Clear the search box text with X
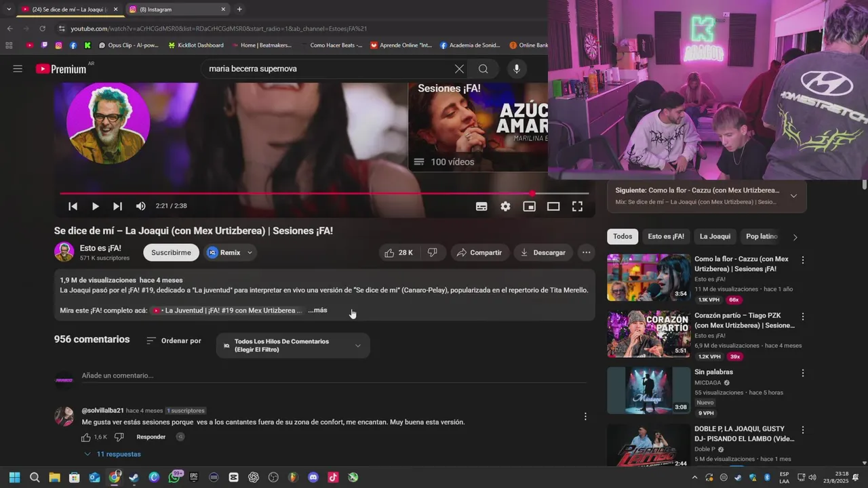This screenshot has height=488, width=868. pos(459,68)
